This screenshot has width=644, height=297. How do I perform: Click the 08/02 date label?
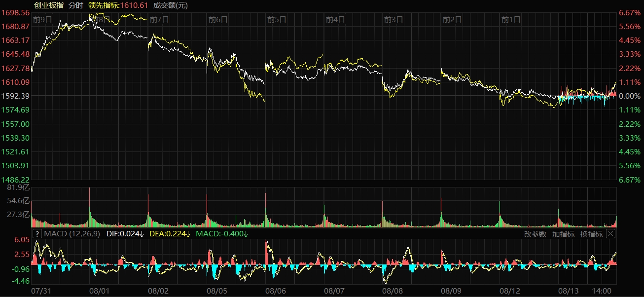tap(159, 292)
